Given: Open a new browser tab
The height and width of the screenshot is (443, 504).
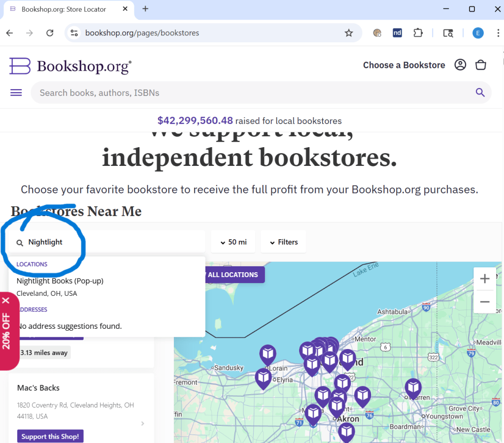Looking at the screenshot, I should (145, 9).
